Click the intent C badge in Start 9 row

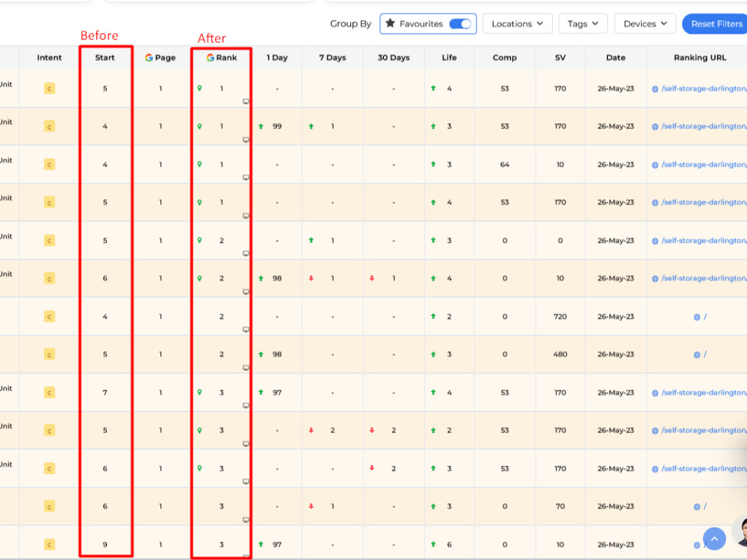click(49, 544)
